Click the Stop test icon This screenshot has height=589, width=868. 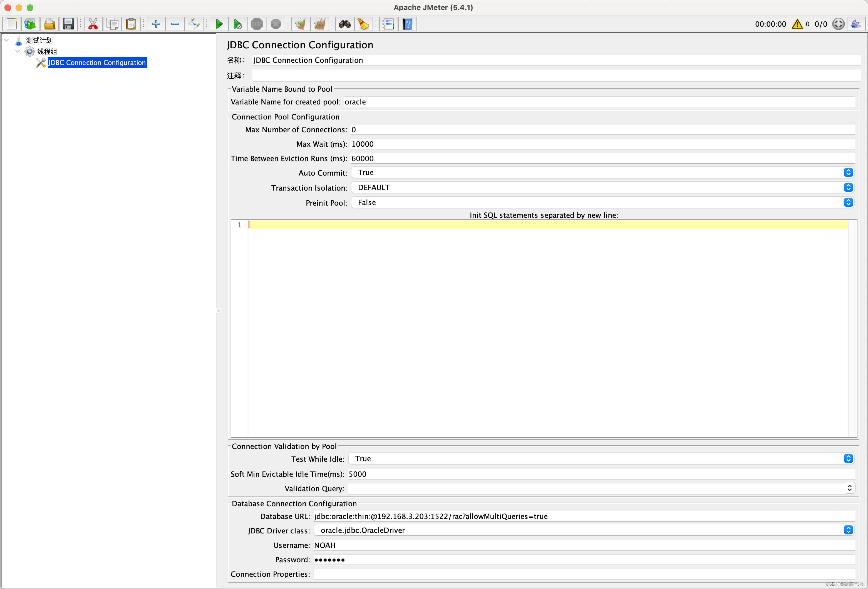click(x=257, y=24)
